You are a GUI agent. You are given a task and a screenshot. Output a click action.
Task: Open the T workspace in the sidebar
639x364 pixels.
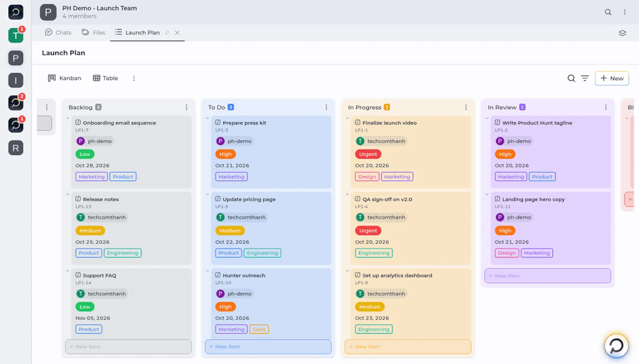16,36
